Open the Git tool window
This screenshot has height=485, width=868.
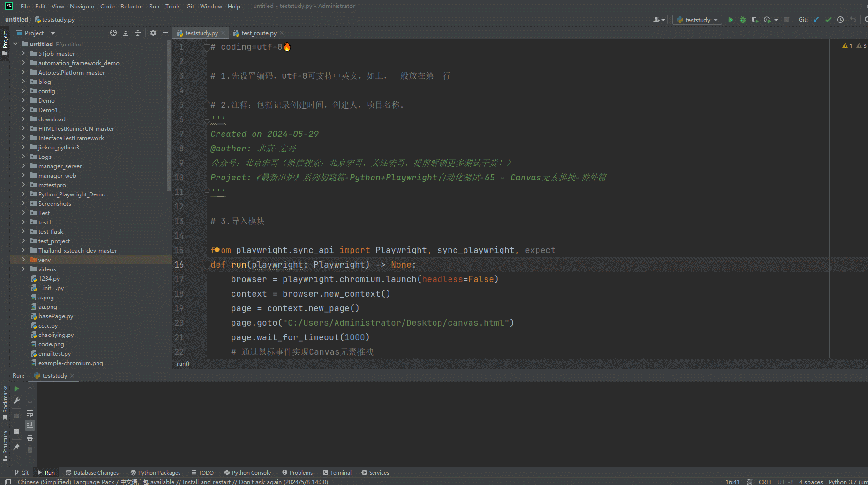tap(21, 473)
